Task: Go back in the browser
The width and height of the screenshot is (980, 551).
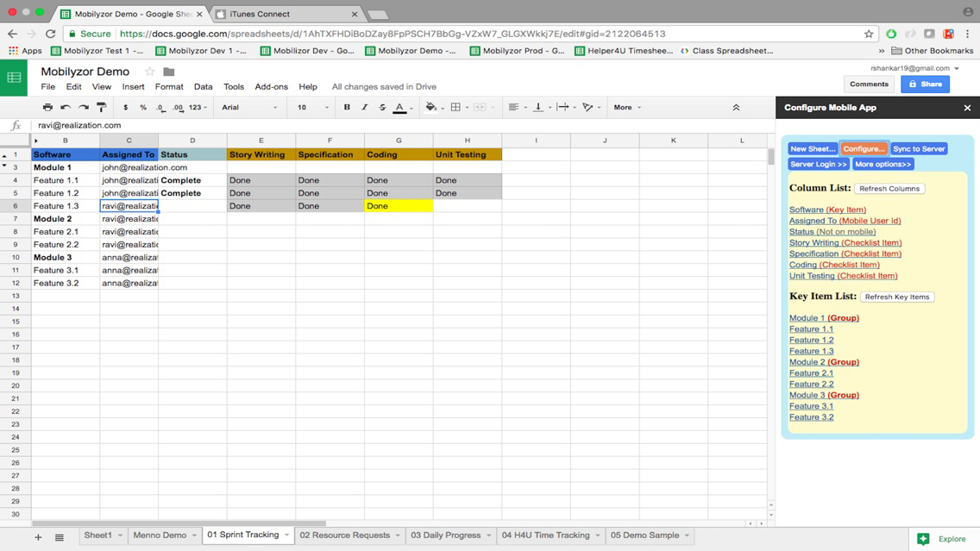Action: click(12, 34)
